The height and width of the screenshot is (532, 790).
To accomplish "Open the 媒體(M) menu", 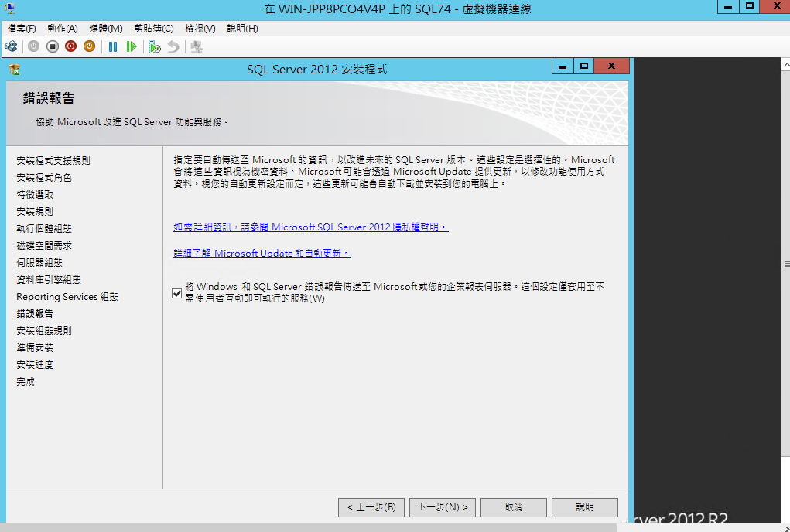I will 106,29.
